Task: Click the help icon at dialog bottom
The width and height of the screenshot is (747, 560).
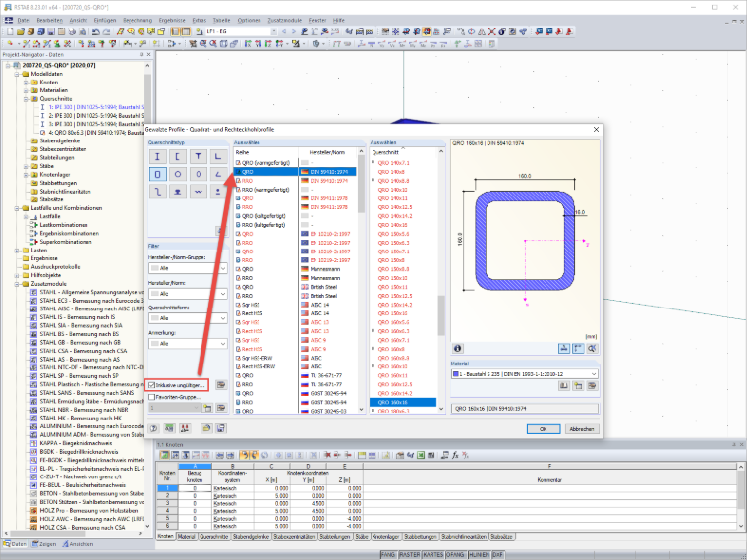Action: pos(154,428)
